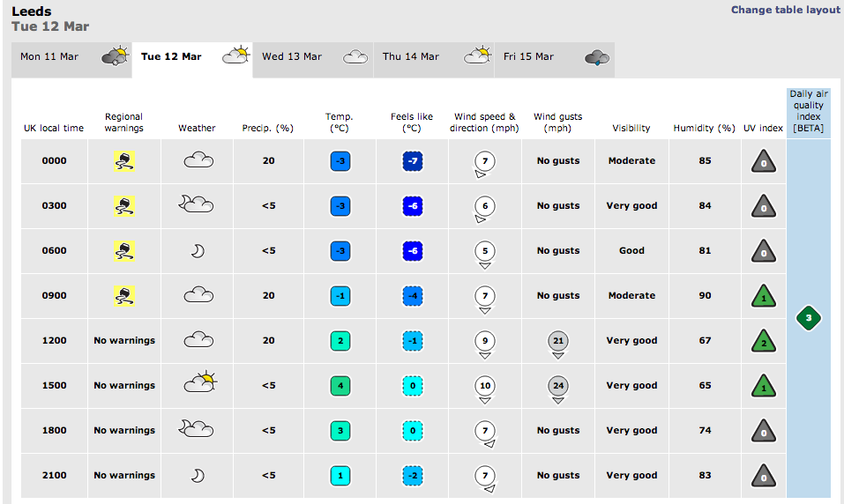Click the ice warning icon at 0900
844x504 pixels.
coord(124,296)
